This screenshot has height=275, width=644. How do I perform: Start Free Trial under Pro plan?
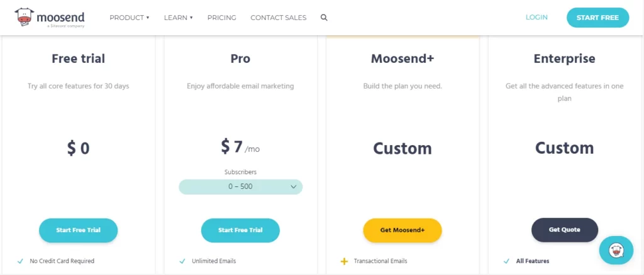240,230
